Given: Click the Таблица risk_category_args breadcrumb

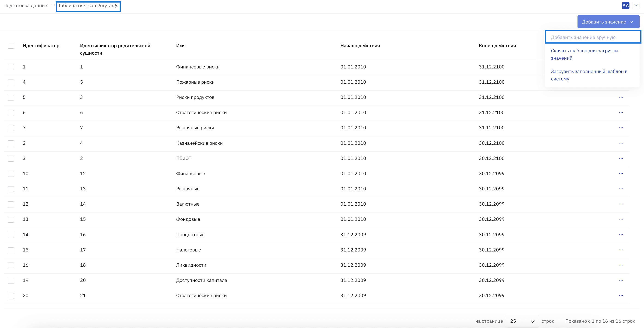Looking at the screenshot, I should coord(88,6).
